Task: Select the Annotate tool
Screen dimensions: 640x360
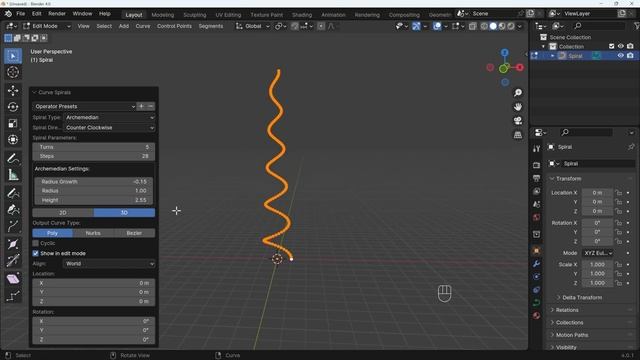Action: point(13,158)
